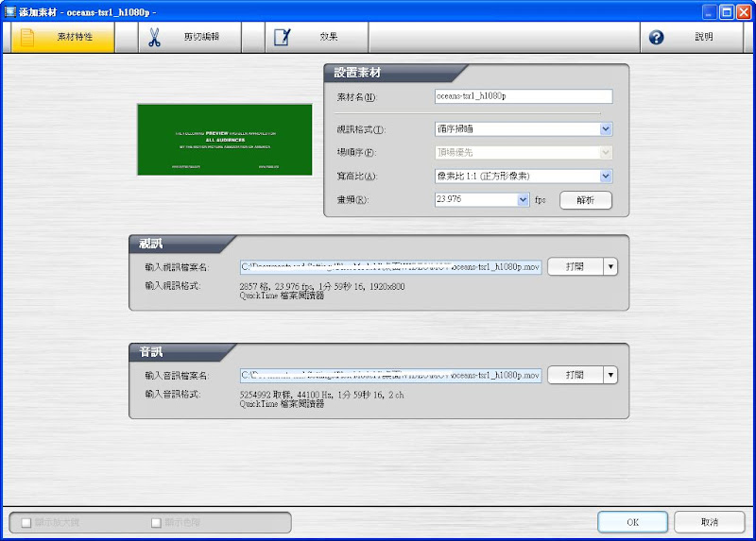Open the 說明 help tab
The height and width of the screenshot is (541, 756).
click(692, 37)
